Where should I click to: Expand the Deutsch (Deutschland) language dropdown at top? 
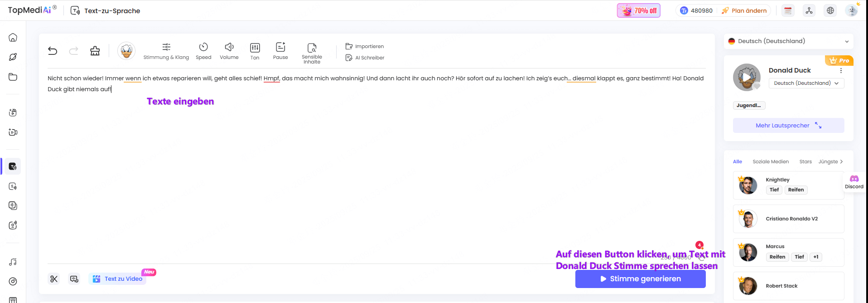click(789, 41)
